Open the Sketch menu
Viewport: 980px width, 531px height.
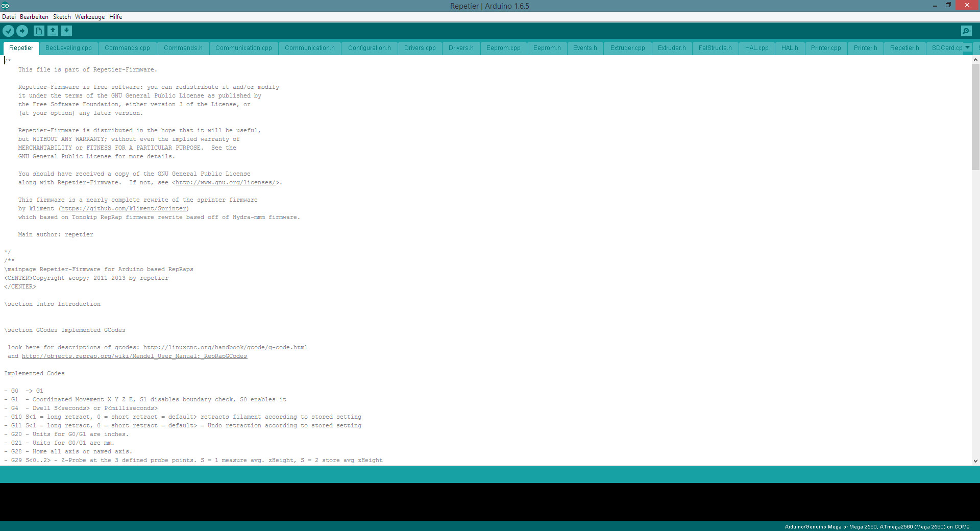click(x=62, y=17)
